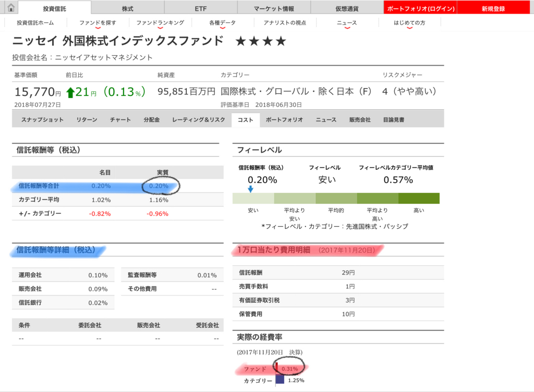Click the 監査報酬等 value 0.01%
Image resolution: width=534 pixels, height=392 pixels.
(207, 275)
